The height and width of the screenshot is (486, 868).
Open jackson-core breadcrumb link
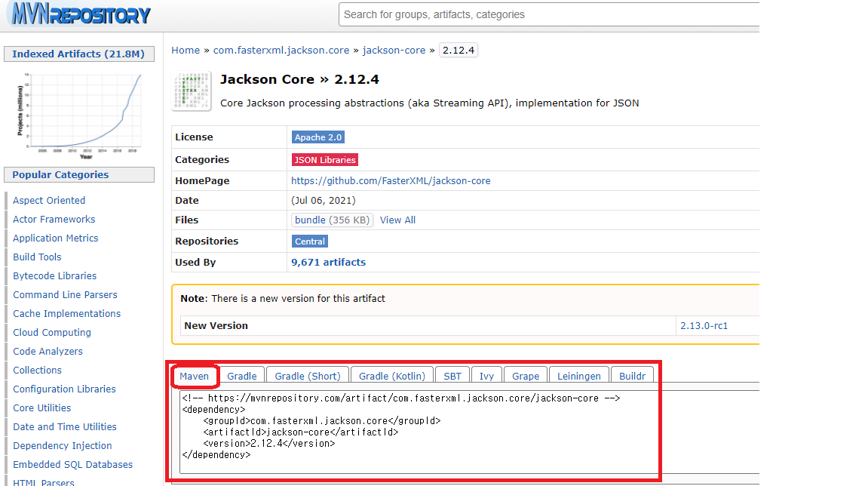point(394,51)
